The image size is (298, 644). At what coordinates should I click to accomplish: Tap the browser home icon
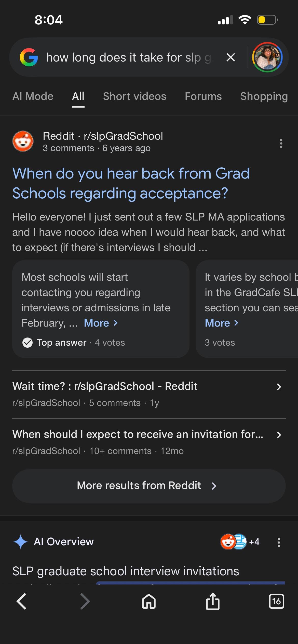click(149, 601)
